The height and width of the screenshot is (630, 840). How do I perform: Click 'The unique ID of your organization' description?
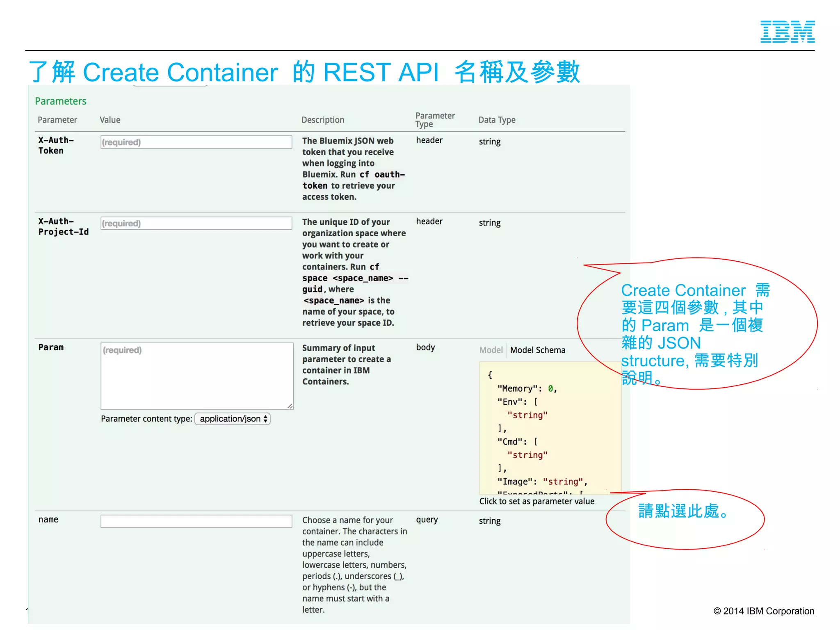[x=355, y=272]
